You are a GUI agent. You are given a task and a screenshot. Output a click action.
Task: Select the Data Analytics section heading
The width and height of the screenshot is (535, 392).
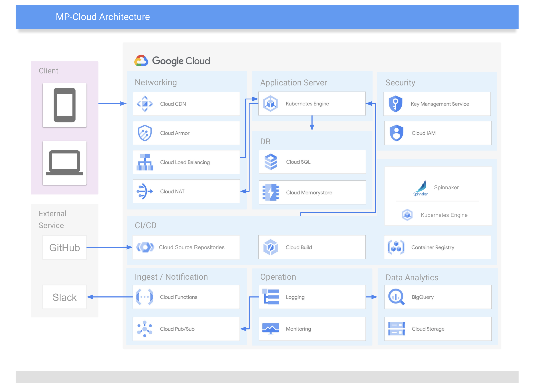[412, 277]
